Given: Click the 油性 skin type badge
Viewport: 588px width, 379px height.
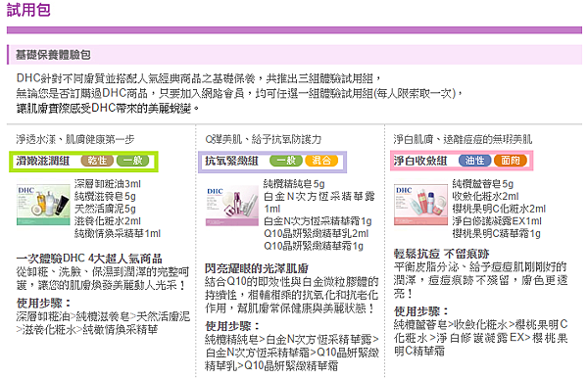Looking at the screenshot, I should pos(474,161).
